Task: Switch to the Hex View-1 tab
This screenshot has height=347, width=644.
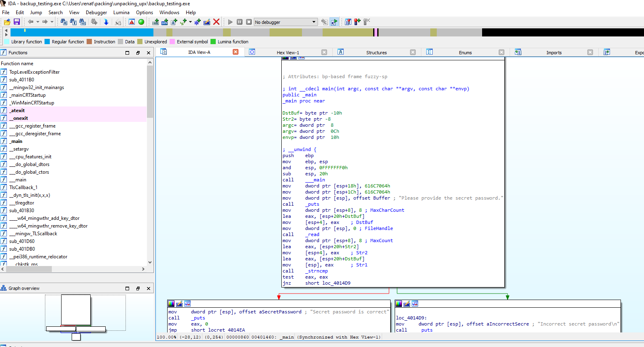Action: (x=288, y=53)
